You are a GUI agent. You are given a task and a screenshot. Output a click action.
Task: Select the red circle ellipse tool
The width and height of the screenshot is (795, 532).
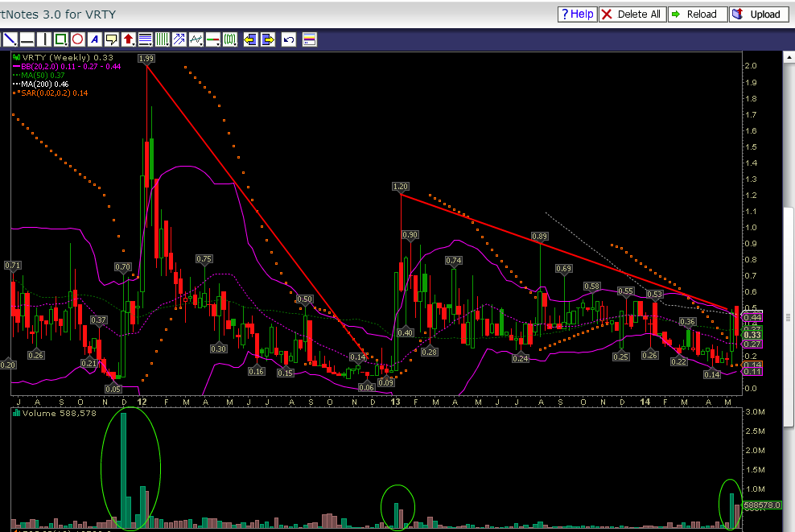tap(77, 39)
